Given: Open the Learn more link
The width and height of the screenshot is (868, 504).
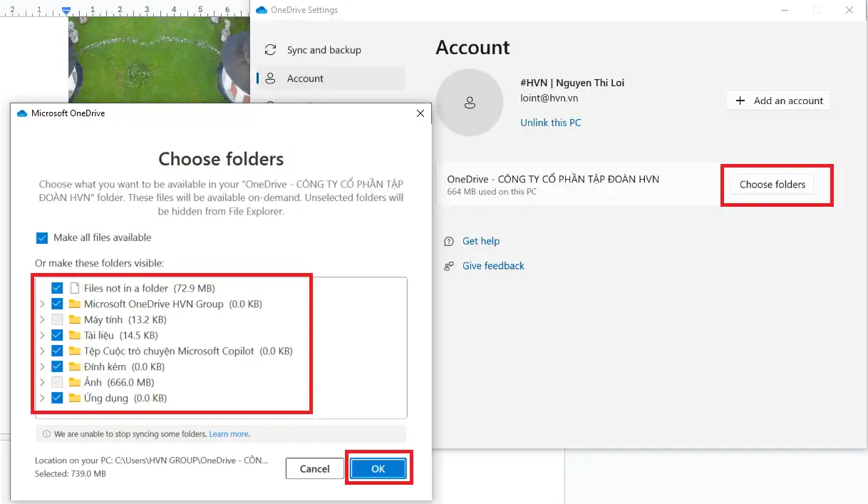Looking at the screenshot, I should (x=228, y=433).
